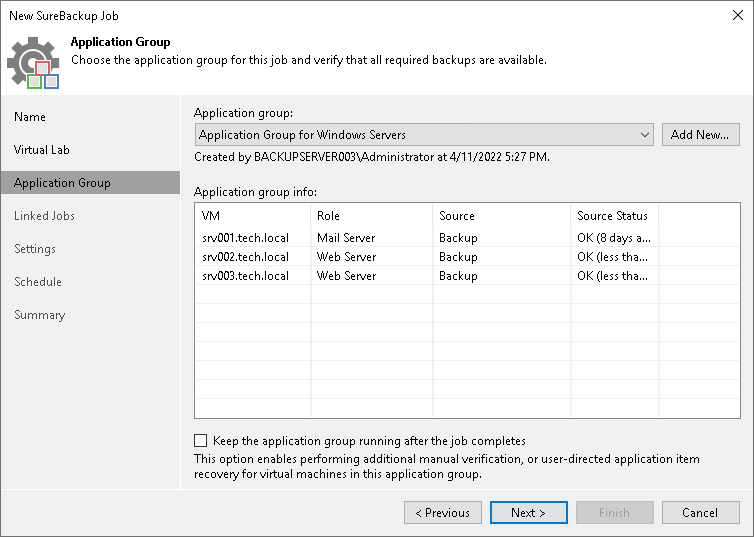The height and width of the screenshot is (537, 754).
Task: Enable keeping the application group running
Action: click(201, 440)
